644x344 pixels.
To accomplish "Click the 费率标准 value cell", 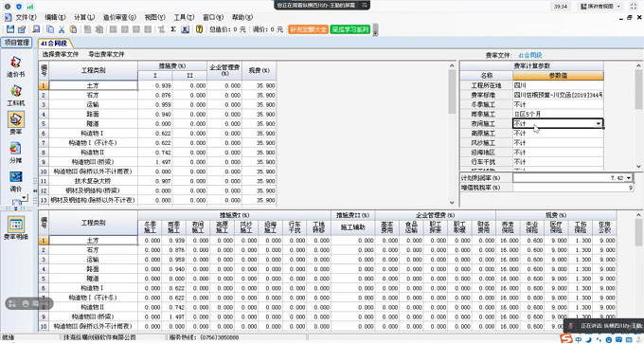I will click(558, 95).
